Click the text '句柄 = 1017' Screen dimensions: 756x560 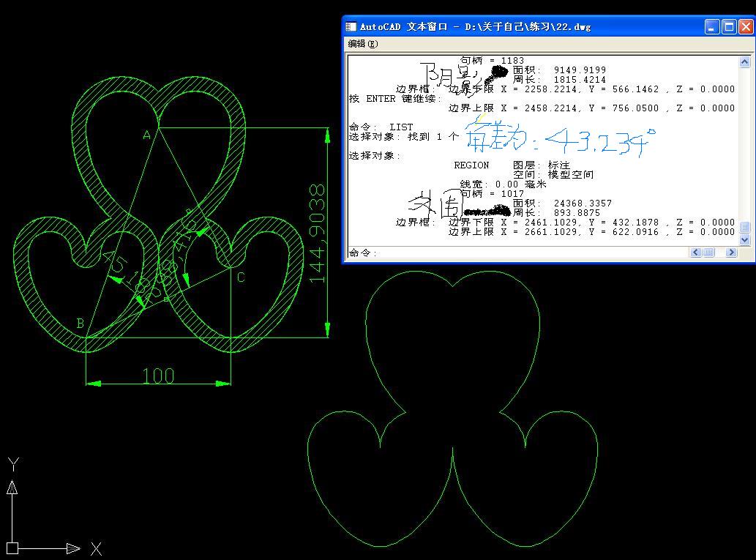[492, 193]
